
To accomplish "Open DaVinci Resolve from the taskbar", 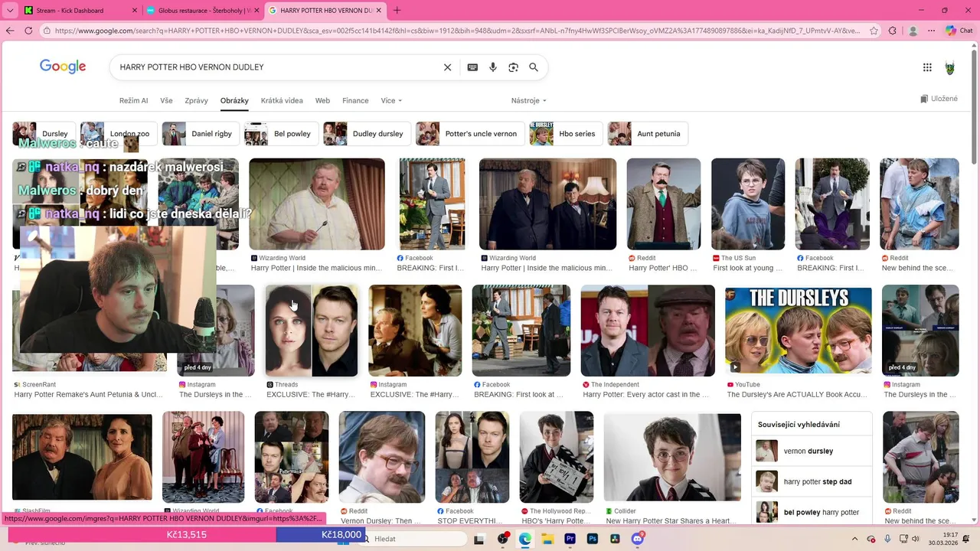I will (615, 539).
